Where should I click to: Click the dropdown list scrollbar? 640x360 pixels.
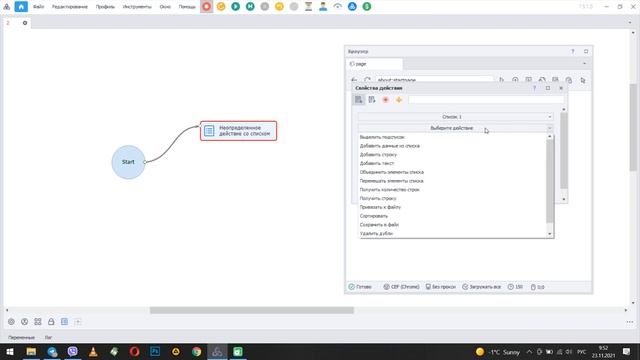[x=549, y=181]
